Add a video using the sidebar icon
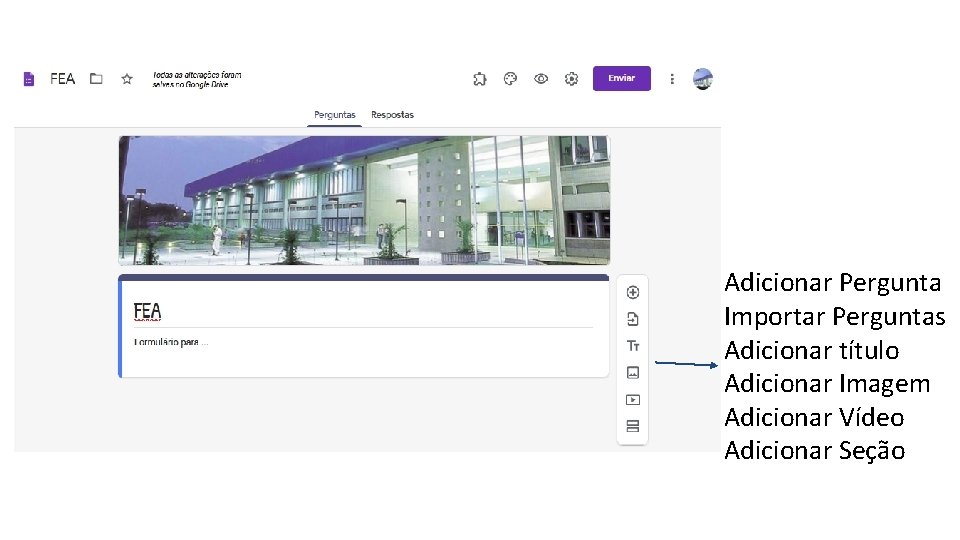 point(633,400)
